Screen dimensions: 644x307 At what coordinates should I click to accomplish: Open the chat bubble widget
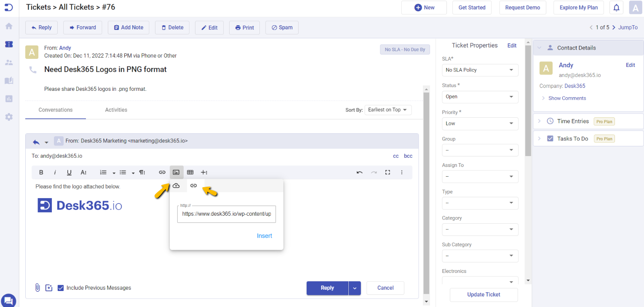tap(9, 300)
